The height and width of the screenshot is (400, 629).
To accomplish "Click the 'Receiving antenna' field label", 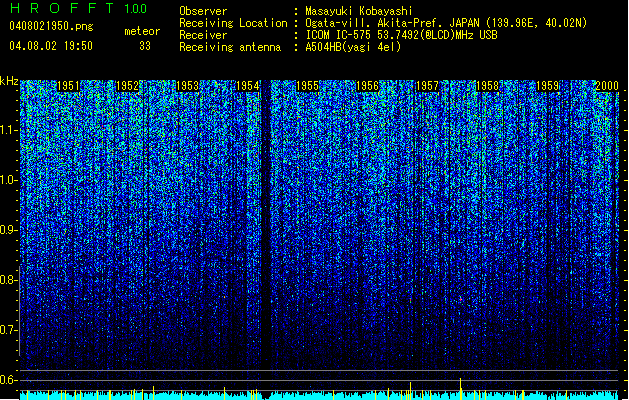I will coord(230,47).
